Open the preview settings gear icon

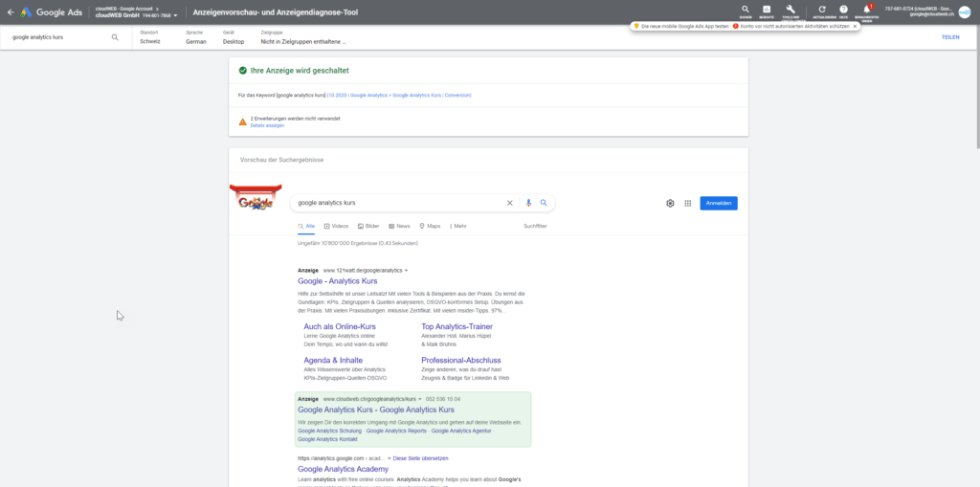point(670,203)
